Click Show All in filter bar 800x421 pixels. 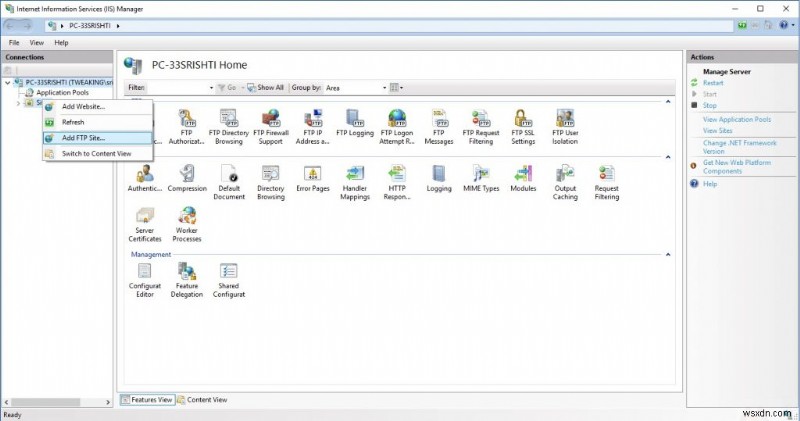pos(265,88)
